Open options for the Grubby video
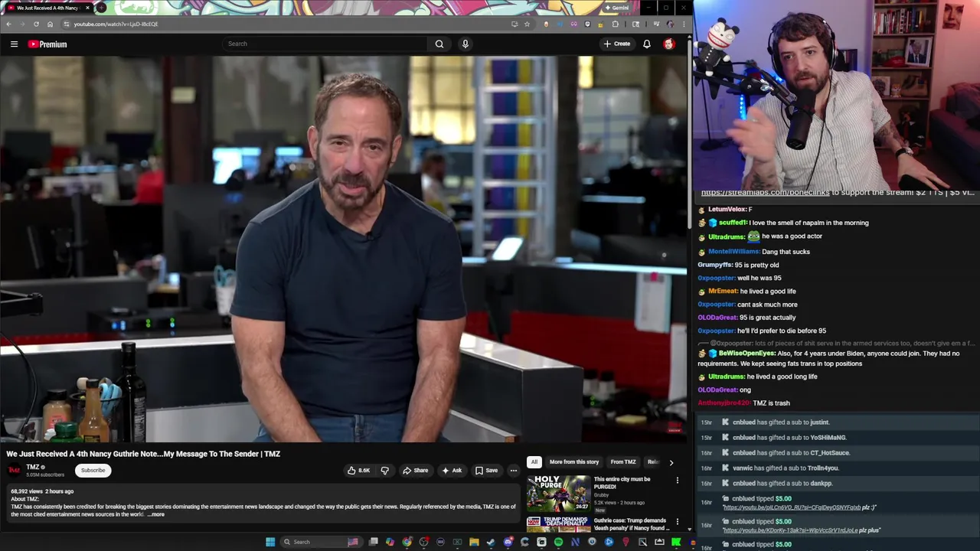Viewport: 980px width, 551px height. coord(677,480)
